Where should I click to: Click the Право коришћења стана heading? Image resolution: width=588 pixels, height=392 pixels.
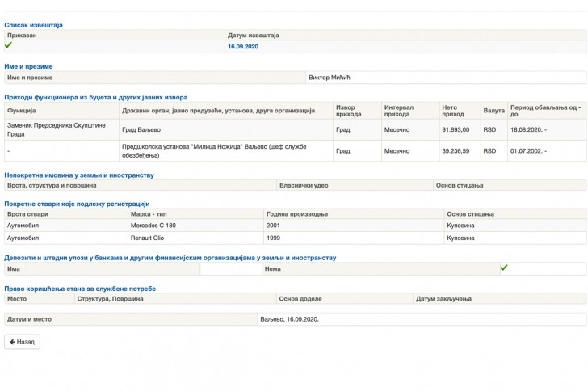80,289
